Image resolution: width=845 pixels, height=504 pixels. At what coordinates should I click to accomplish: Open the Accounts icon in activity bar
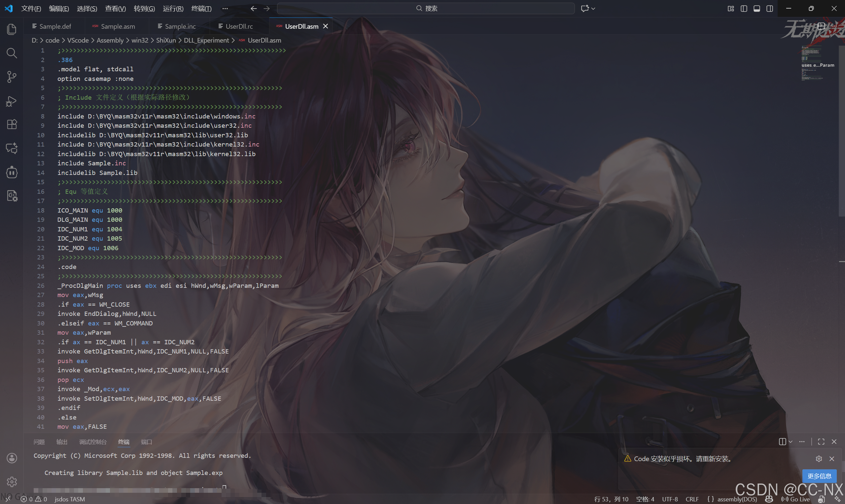tap(12, 458)
